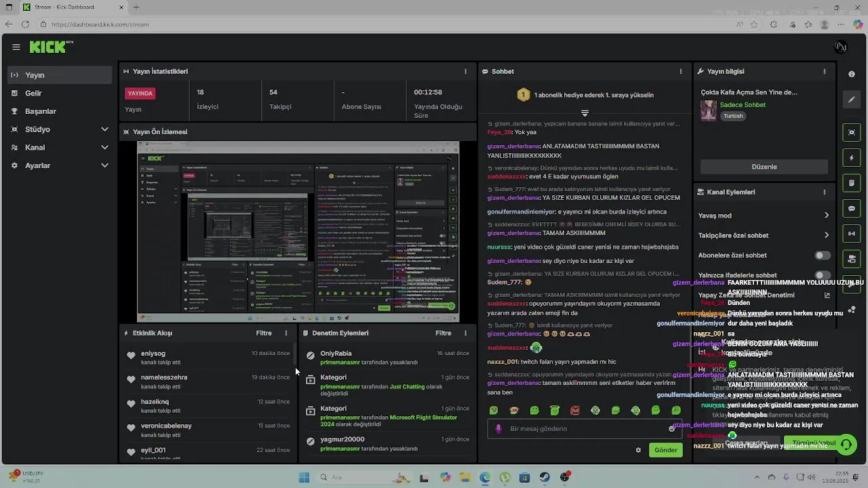Viewport: 868px width, 488px height.
Task: Click follower eniysog in activity feed
Action: [x=153, y=353]
